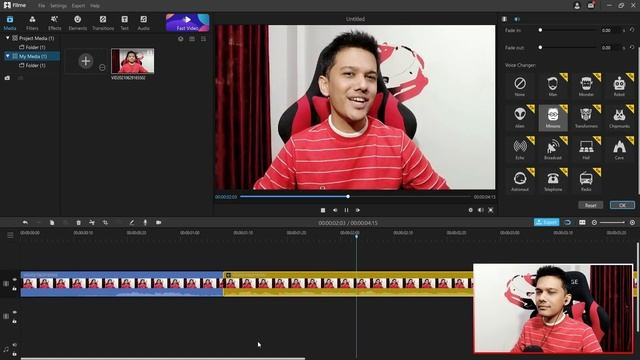Viewport: 640px width, 360px height.
Task: Click the timeline zoom slider
Action: coord(612,222)
